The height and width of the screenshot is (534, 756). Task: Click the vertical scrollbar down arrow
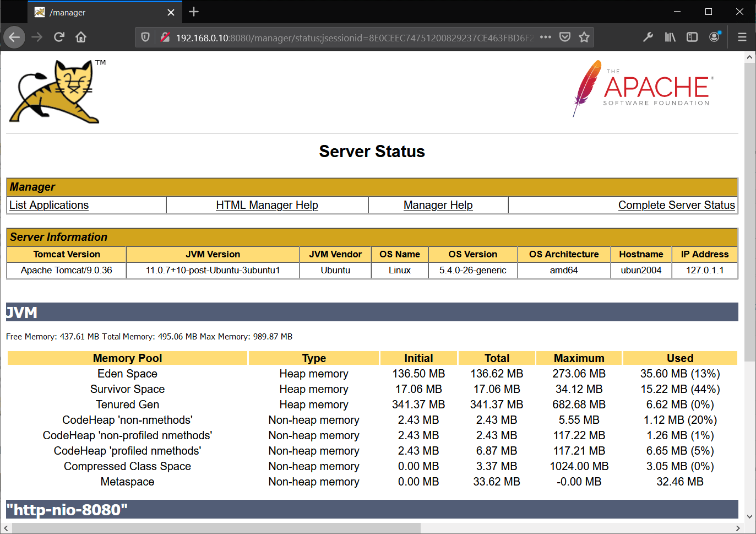coord(749,516)
